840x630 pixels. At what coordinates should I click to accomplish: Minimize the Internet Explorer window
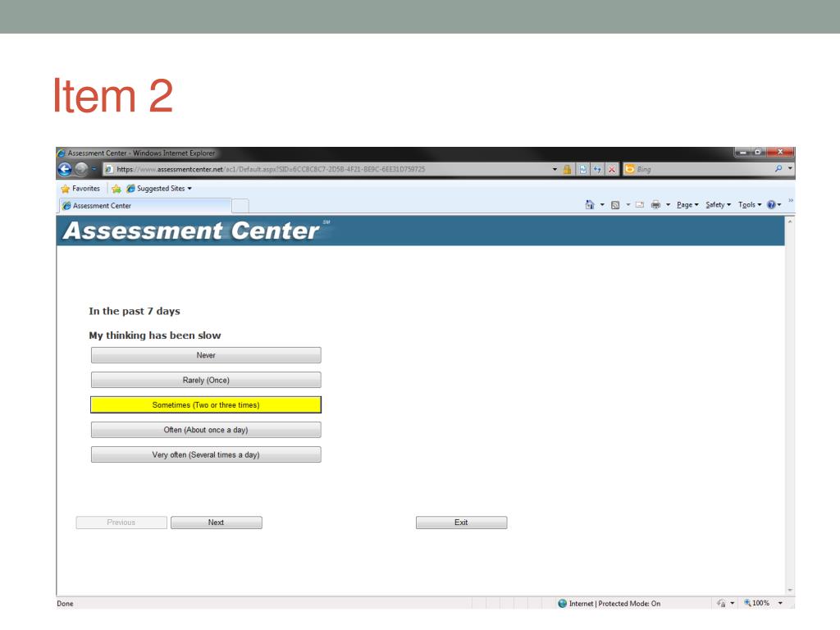point(743,152)
